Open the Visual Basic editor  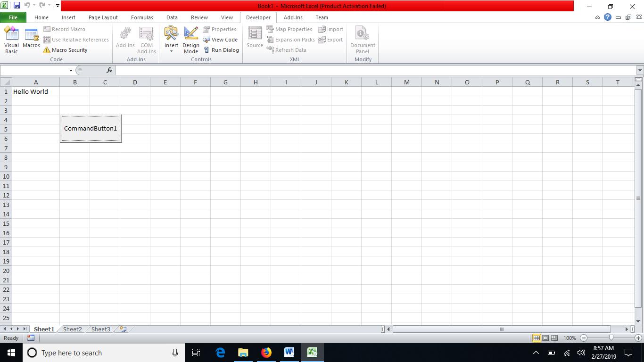(11, 40)
